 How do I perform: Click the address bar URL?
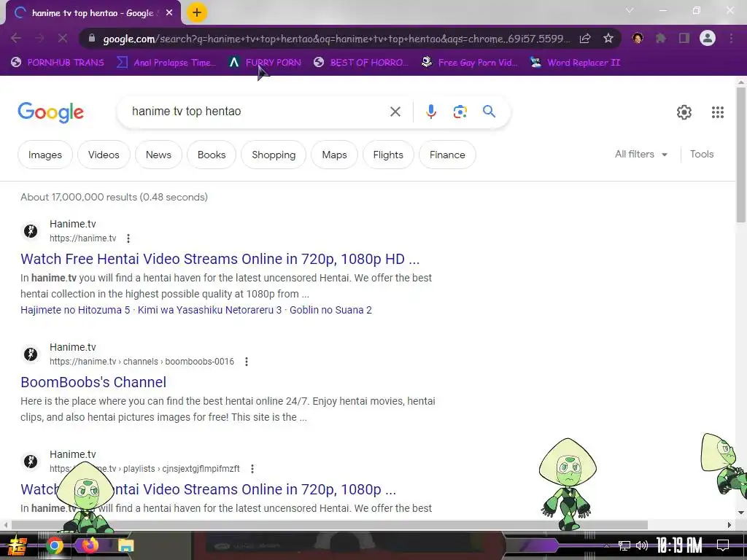[x=336, y=39]
